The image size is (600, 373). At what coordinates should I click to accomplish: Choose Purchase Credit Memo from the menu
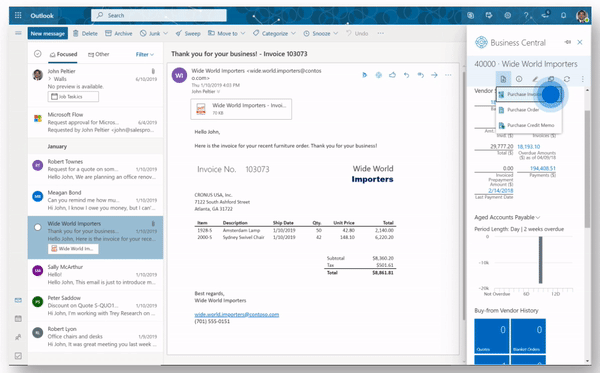529,125
